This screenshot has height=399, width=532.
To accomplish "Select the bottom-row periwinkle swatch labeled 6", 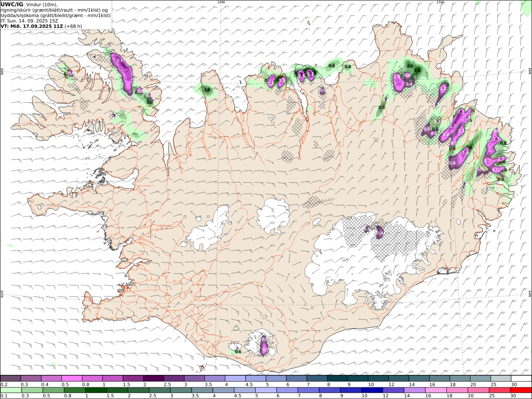I will tap(287, 390).
